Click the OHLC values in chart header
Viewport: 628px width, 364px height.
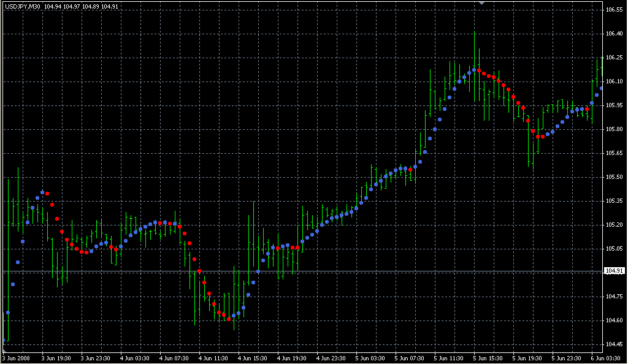click(x=82, y=7)
